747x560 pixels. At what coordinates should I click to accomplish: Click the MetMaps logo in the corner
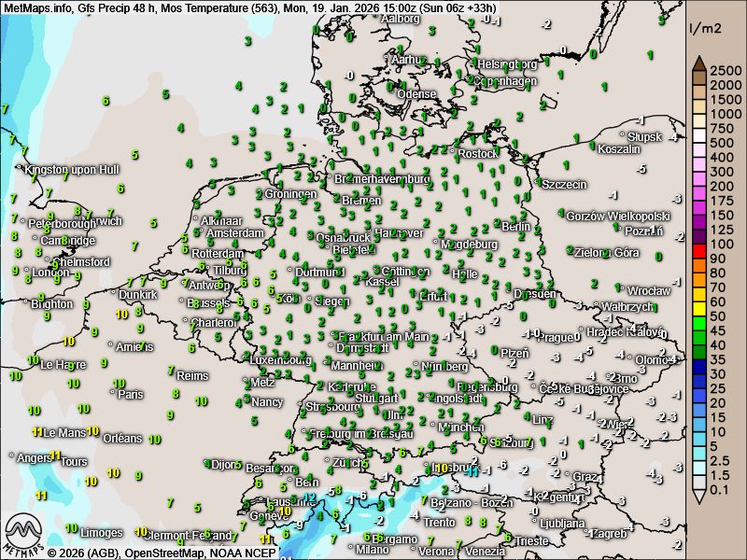tap(23, 534)
